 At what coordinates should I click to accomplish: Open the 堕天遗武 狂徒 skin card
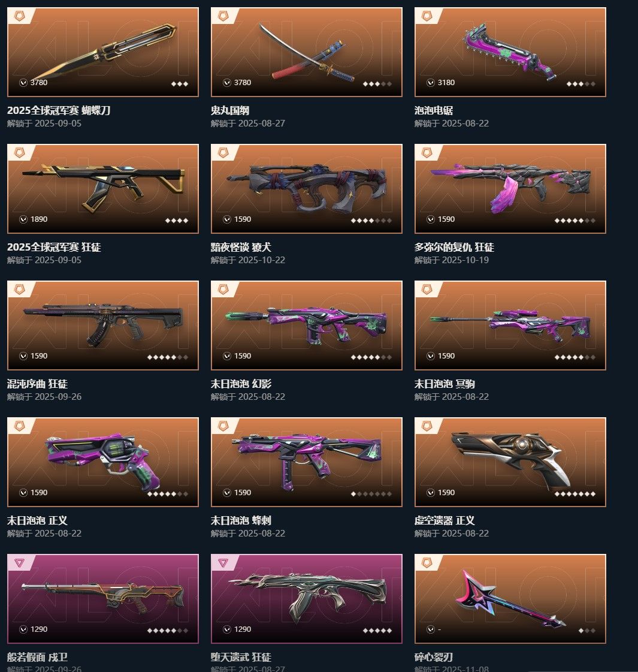point(307,599)
